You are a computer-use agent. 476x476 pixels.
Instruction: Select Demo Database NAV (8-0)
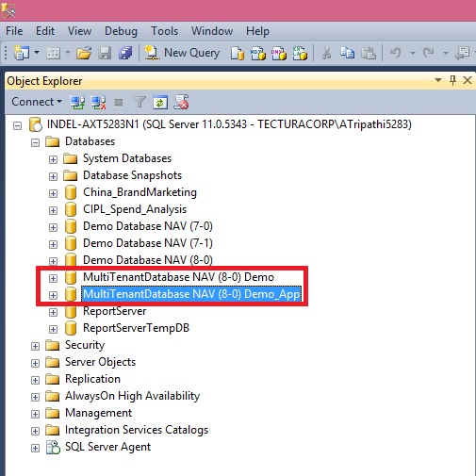[148, 260]
